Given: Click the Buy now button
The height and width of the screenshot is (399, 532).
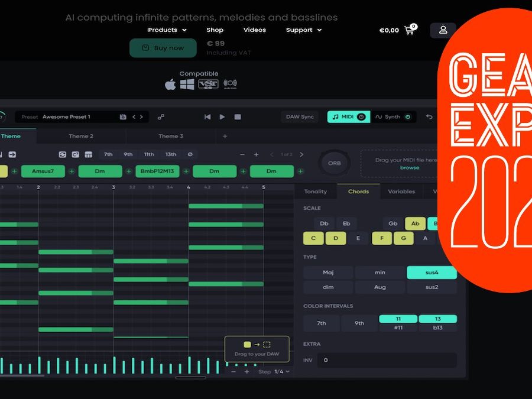Looking at the screenshot, I should 163,48.
